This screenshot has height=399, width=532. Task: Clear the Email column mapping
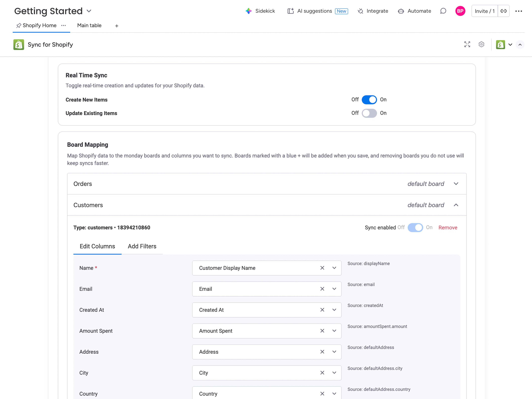[x=322, y=289]
